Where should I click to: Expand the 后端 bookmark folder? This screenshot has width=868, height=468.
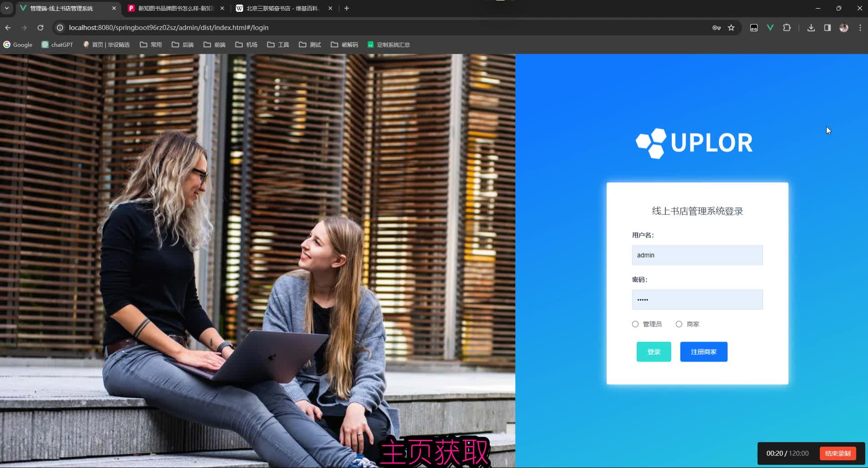coord(183,45)
